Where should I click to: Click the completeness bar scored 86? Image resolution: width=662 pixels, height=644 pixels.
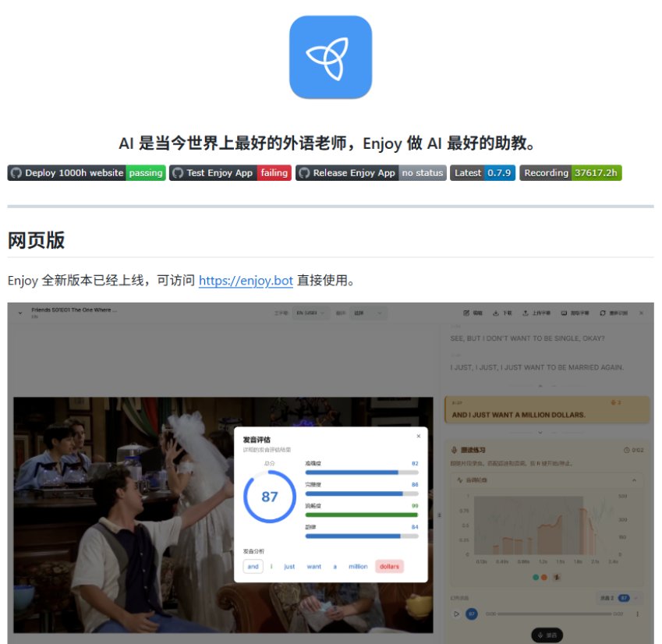click(362, 494)
